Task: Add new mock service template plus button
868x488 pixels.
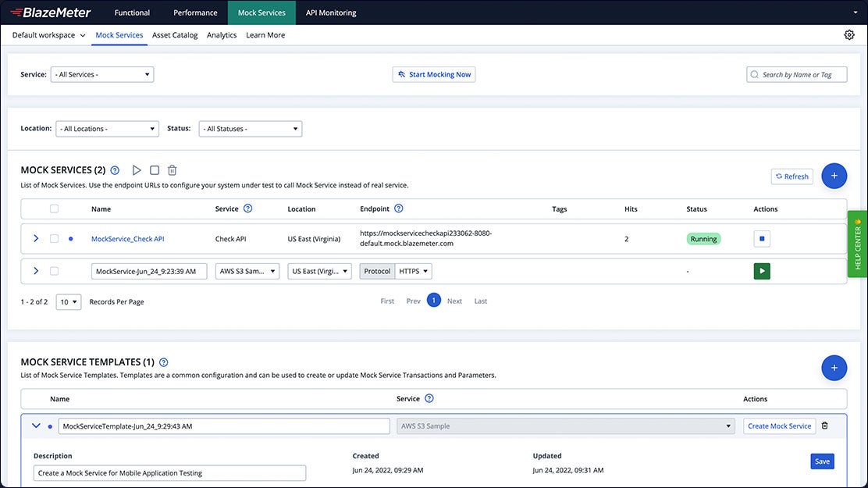Action: 834,368
